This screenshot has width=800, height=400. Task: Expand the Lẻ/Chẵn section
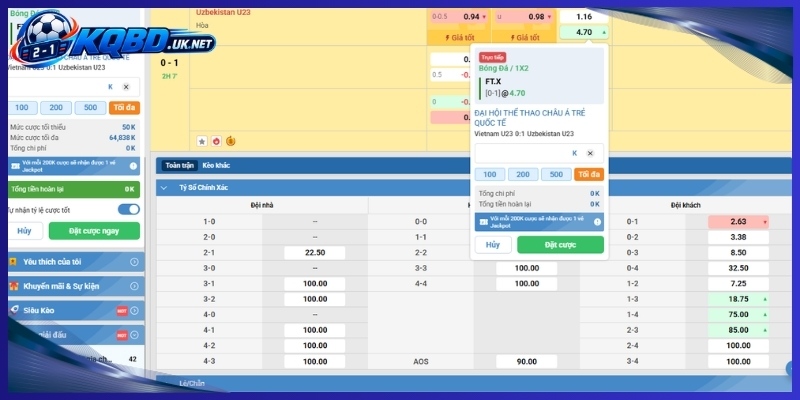coord(192,383)
